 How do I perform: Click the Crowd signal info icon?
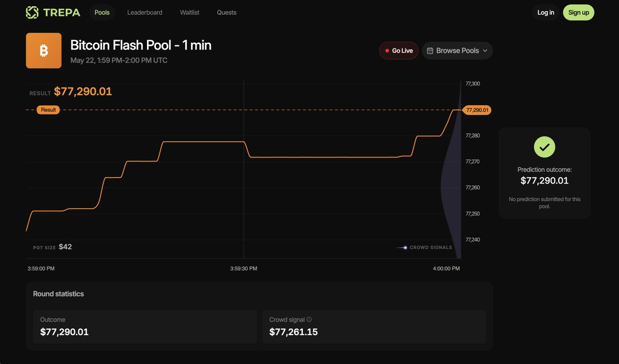click(x=309, y=320)
